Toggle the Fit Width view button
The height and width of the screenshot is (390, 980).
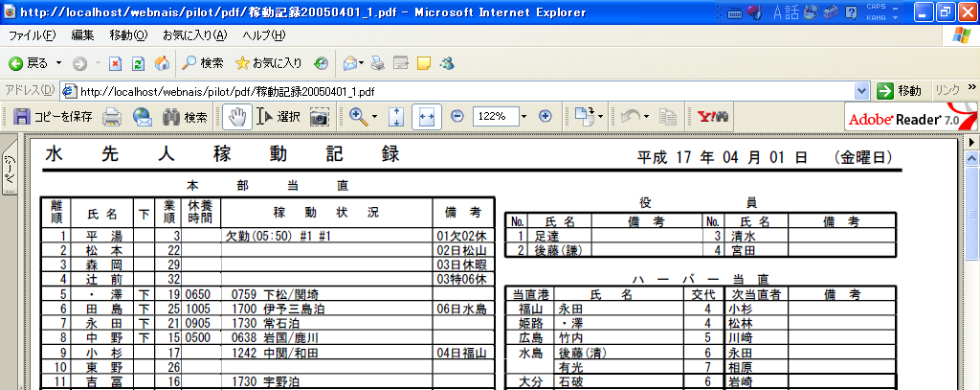pos(426,116)
